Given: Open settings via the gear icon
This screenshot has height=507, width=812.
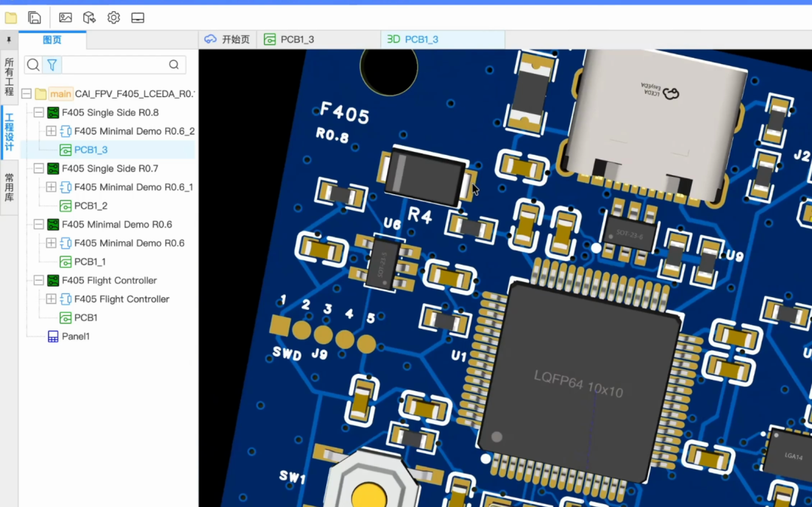Looking at the screenshot, I should click(114, 17).
